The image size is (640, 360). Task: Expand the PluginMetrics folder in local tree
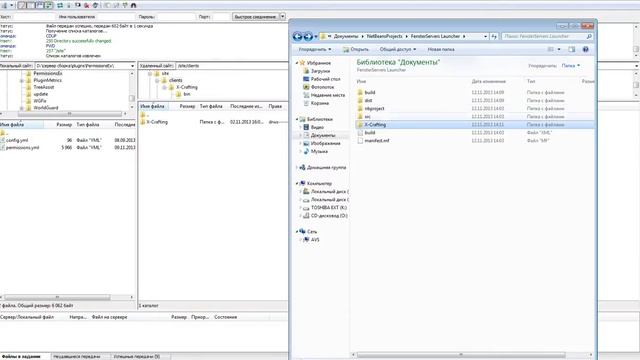tap(22, 81)
